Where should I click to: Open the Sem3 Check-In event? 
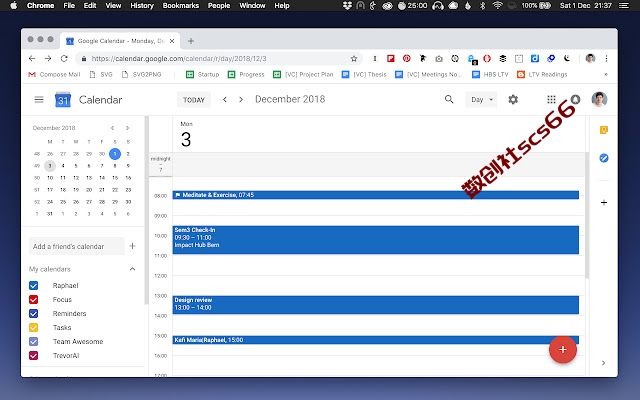pyautogui.click(x=376, y=240)
